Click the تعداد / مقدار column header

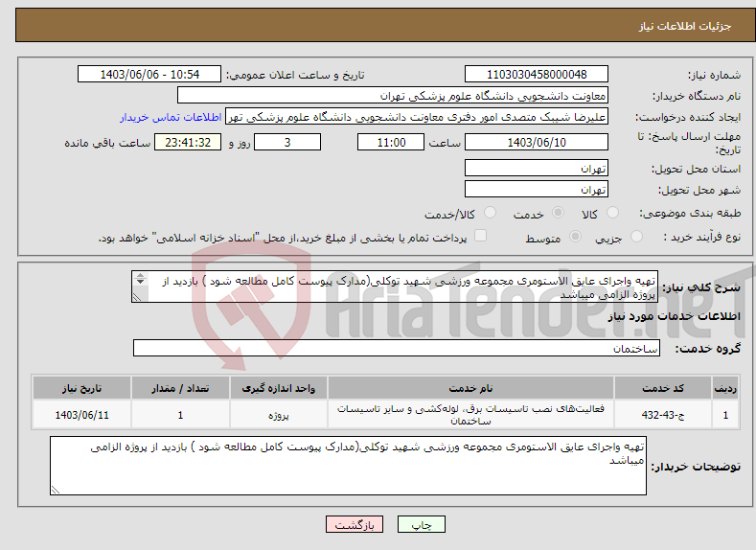[x=180, y=388]
